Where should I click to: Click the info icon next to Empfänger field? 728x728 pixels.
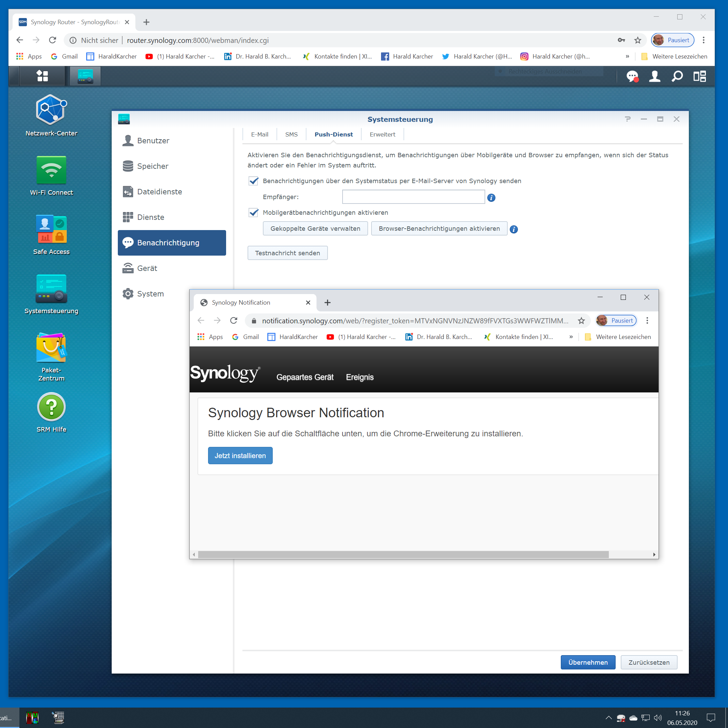(491, 198)
